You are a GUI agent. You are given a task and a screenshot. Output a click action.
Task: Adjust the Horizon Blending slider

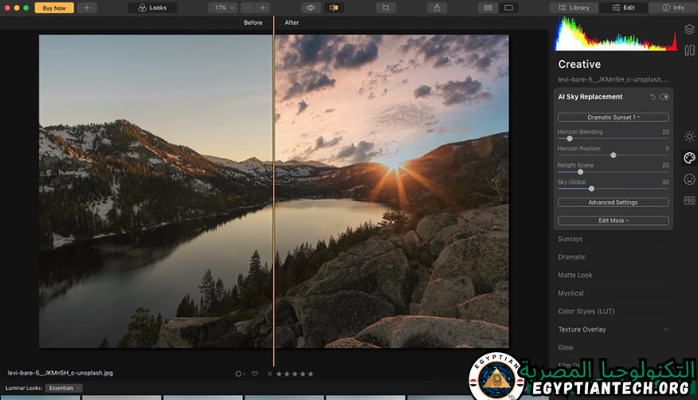click(x=570, y=138)
